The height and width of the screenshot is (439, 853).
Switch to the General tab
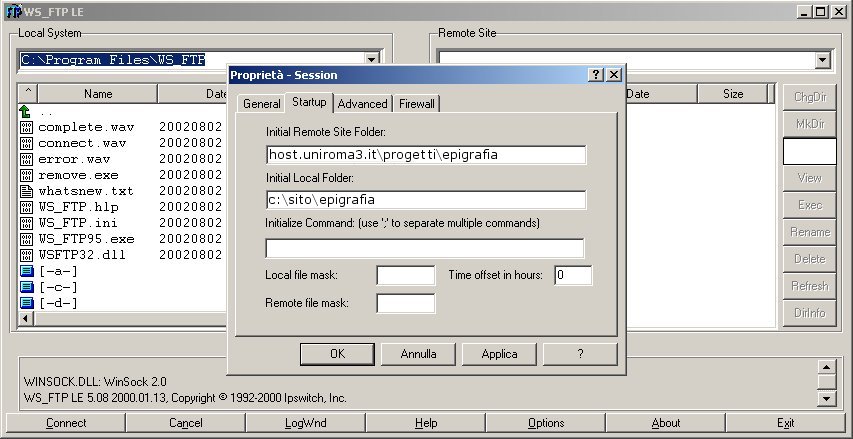[x=262, y=104]
